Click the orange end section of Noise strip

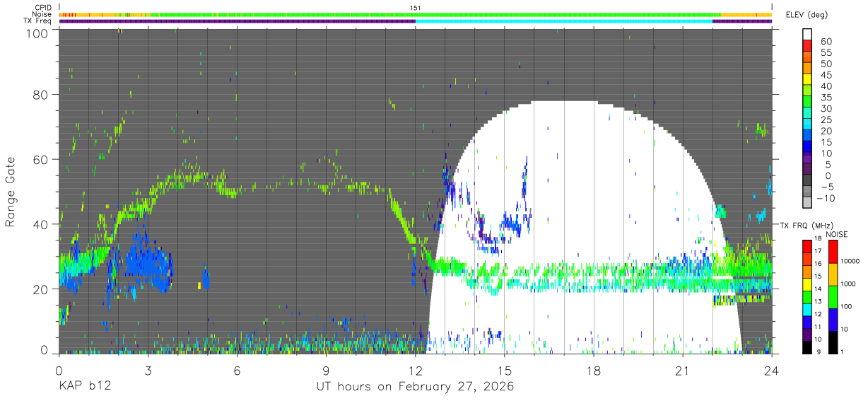(746, 14)
